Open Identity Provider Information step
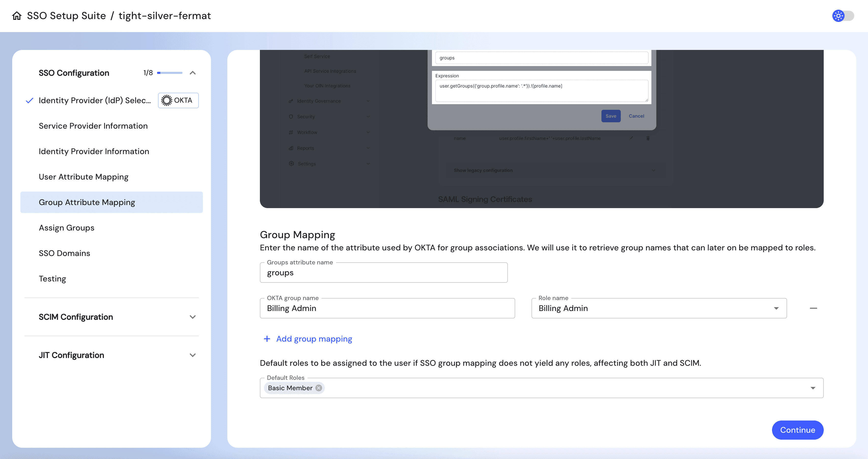The image size is (868, 459). click(x=94, y=151)
